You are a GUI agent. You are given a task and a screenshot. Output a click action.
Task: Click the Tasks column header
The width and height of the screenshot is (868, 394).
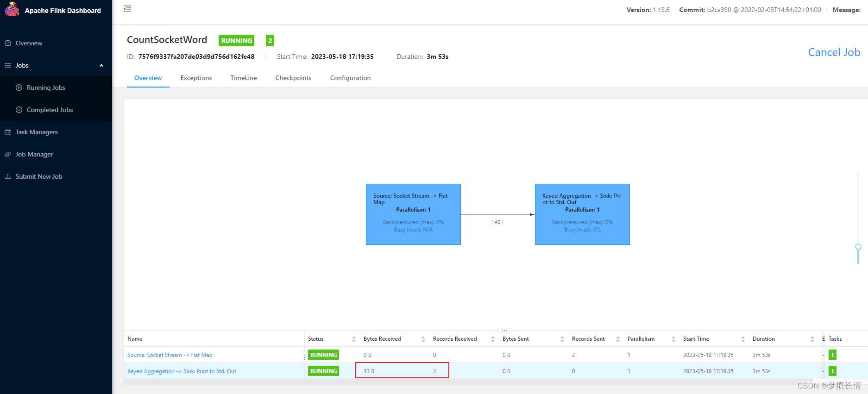pyautogui.click(x=835, y=339)
